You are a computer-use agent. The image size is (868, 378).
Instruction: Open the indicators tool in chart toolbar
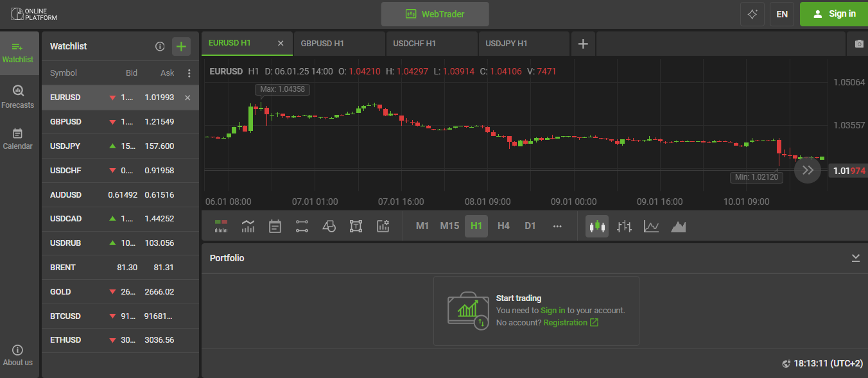pos(248,226)
